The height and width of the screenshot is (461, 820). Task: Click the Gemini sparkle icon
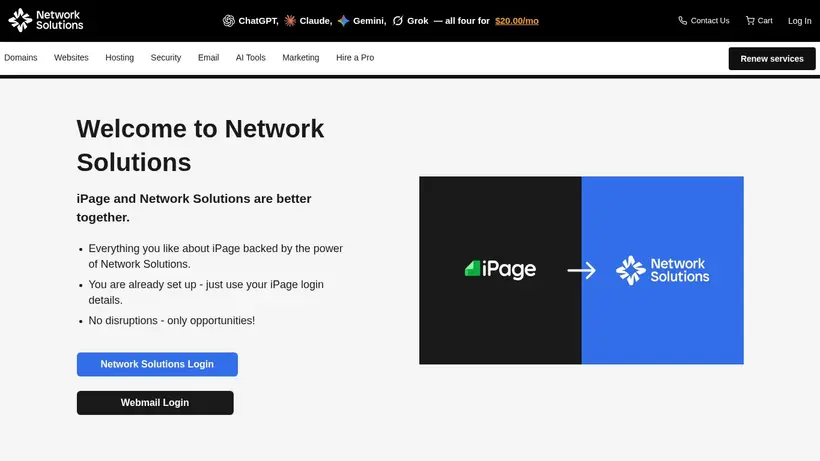(343, 21)
